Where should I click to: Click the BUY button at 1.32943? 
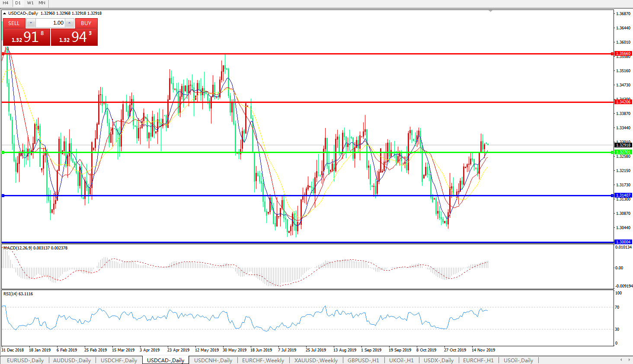pos(86,23)
